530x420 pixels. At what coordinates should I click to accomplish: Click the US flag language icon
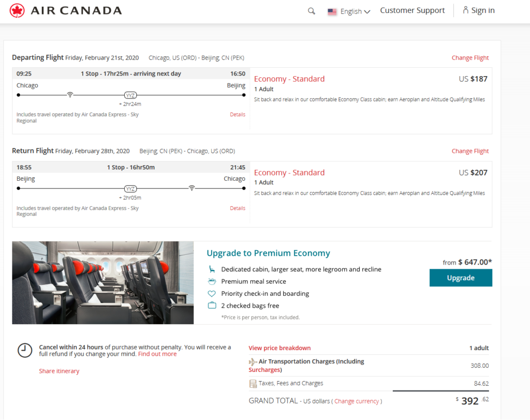click(x=332, y=12)
